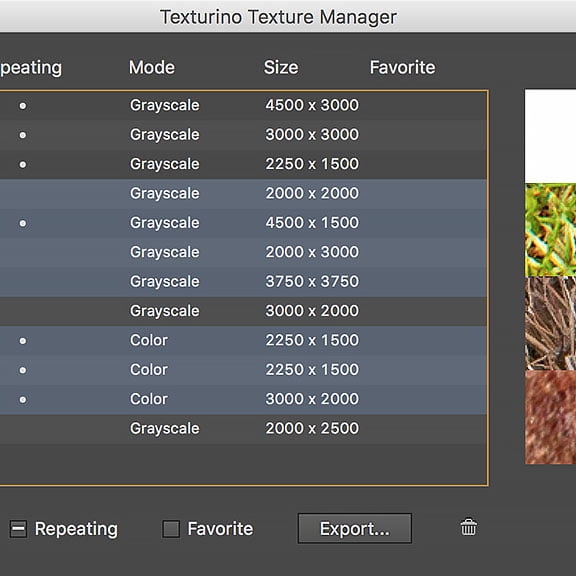Click repeating dot in 4500 x 1500 row
This screenshot has height=576, width=576.
tap(23, 223)
